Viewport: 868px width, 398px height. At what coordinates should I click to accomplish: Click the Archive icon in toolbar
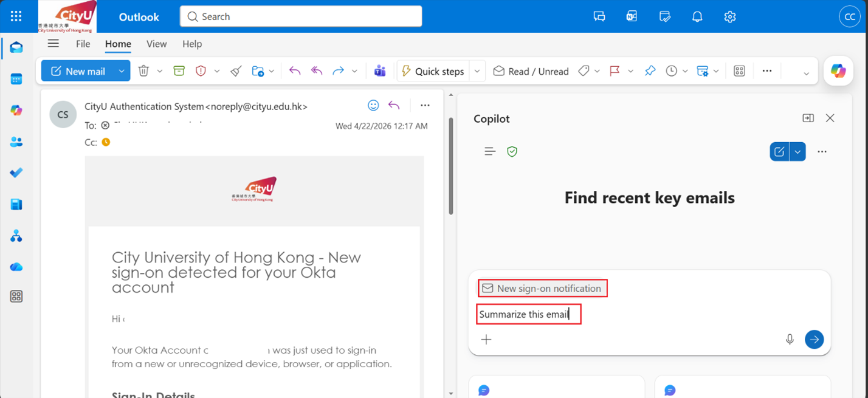[179, 71]
